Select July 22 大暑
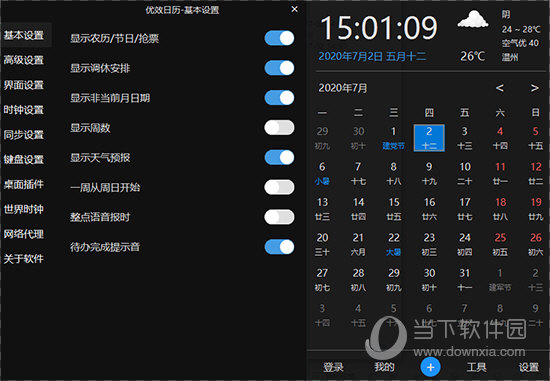This screenshot has height=381, width=550. [394, 244]
